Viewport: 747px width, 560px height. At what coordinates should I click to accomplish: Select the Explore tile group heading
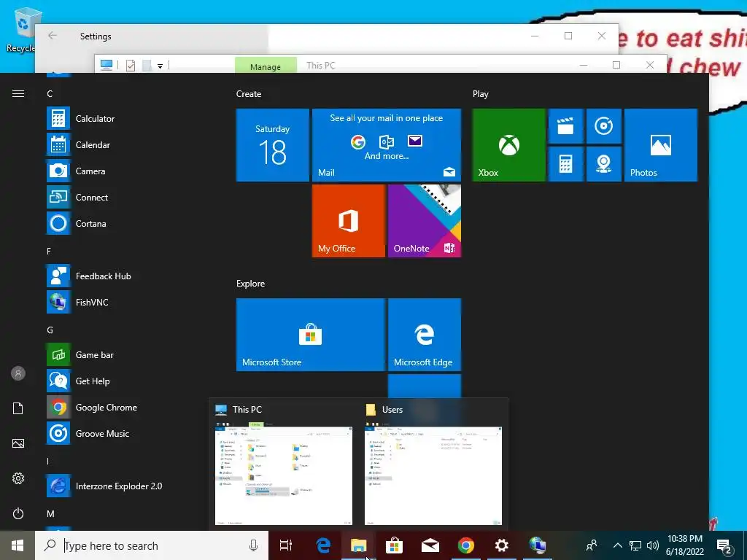click(251, 284)
